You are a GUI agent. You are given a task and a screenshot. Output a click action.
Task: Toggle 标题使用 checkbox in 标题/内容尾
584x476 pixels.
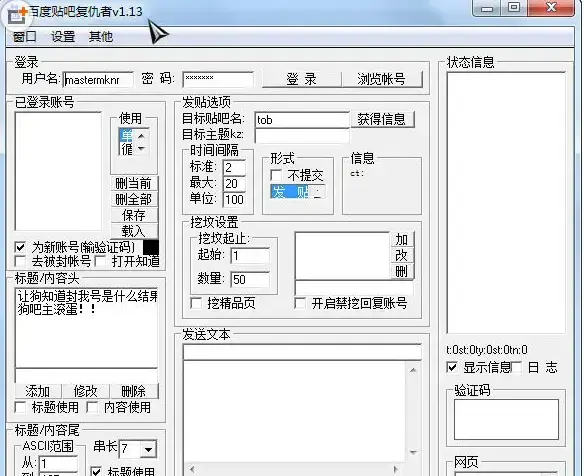[x=96, y=472]
